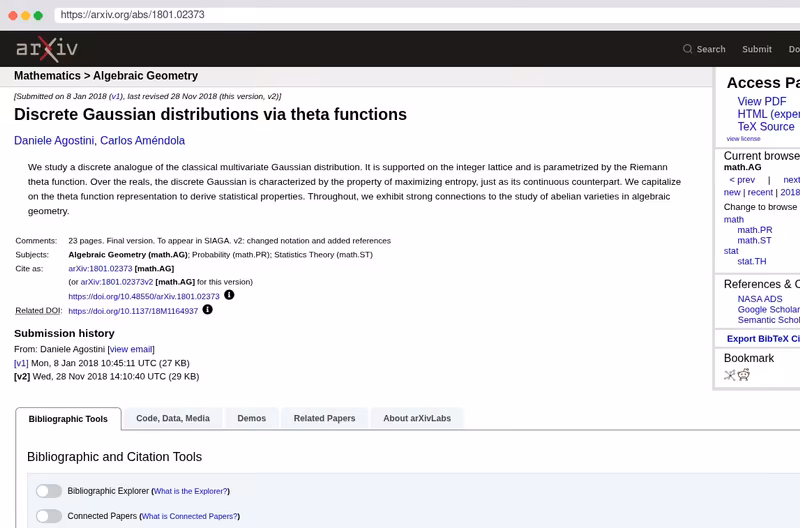Viewport: 800px width, 528px height.
Task: Click the first bookmark icon under Bookmark
Action: point(730,375)
